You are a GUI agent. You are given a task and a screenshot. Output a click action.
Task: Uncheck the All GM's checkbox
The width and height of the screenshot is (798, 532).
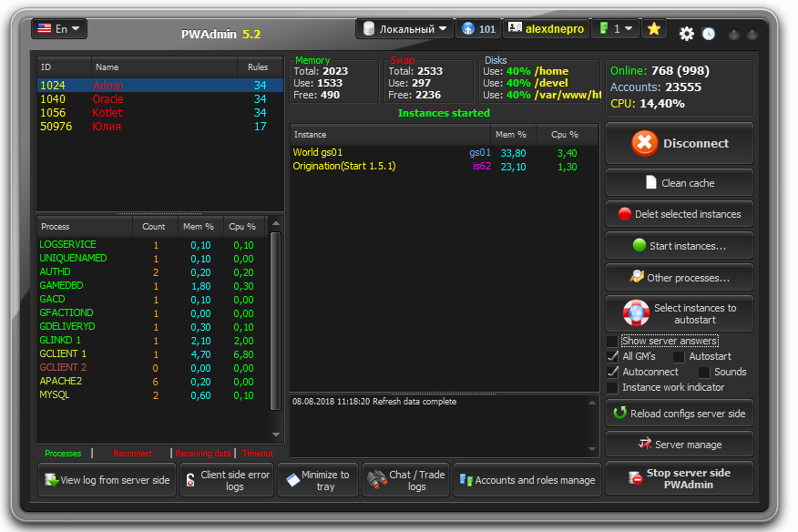[612, 356]
